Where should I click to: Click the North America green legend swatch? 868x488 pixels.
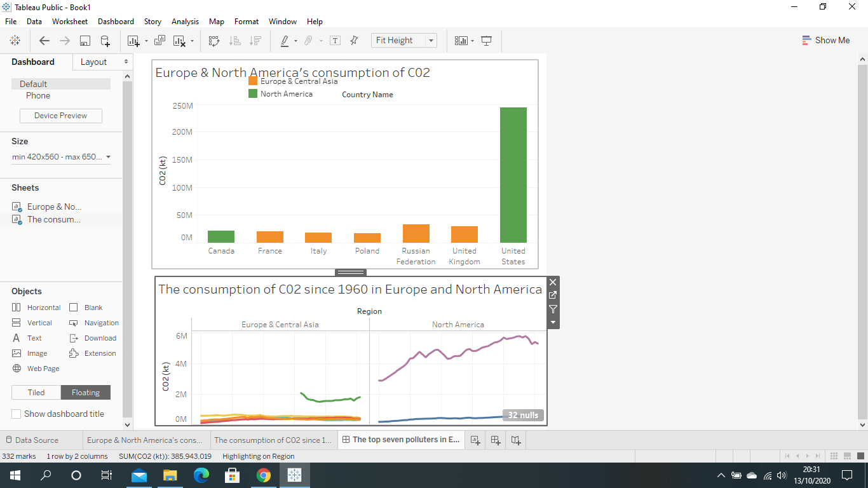coord(253,93)
